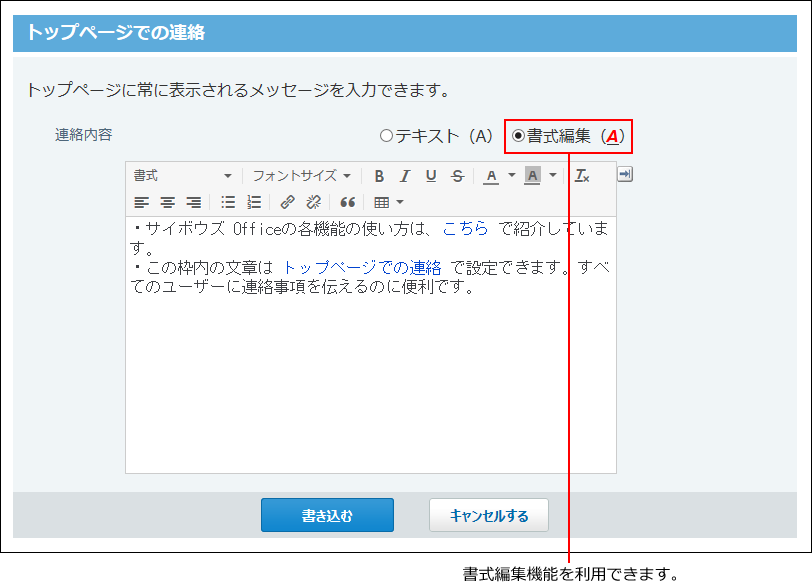Insert a bulleted list
This screenshot has width=812, height=585.
tap(228, 202)
